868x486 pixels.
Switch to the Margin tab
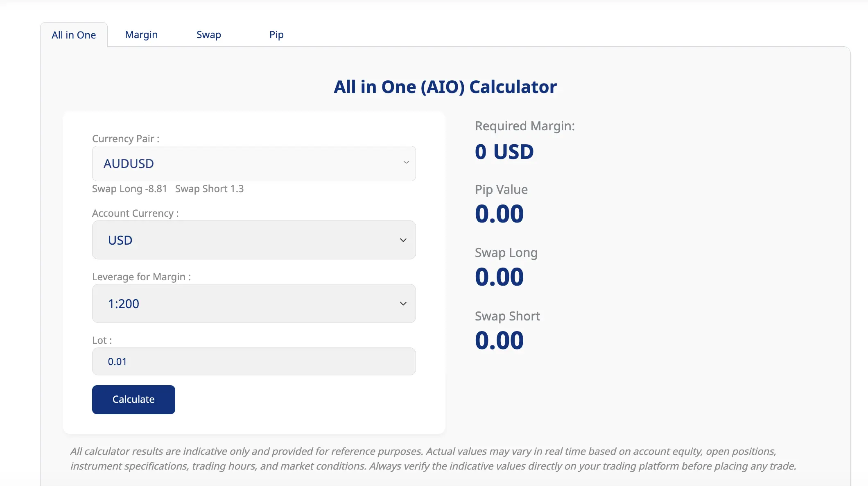tap(141, 35)
